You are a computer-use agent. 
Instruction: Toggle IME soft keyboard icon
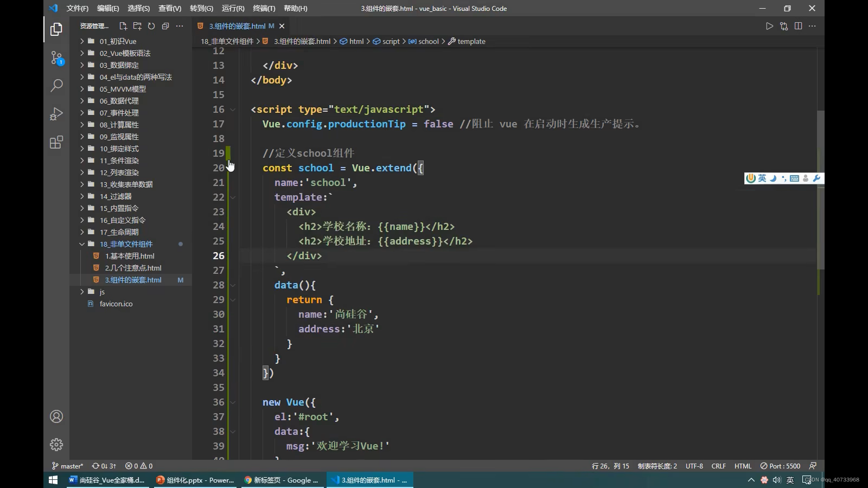795,178
